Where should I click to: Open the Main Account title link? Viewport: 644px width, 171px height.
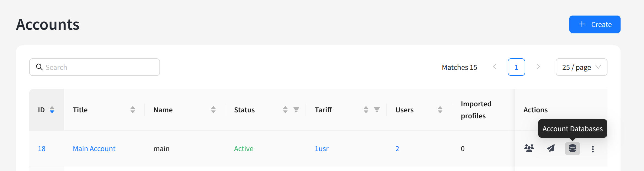pyautogui.click(x=94, y=149)
